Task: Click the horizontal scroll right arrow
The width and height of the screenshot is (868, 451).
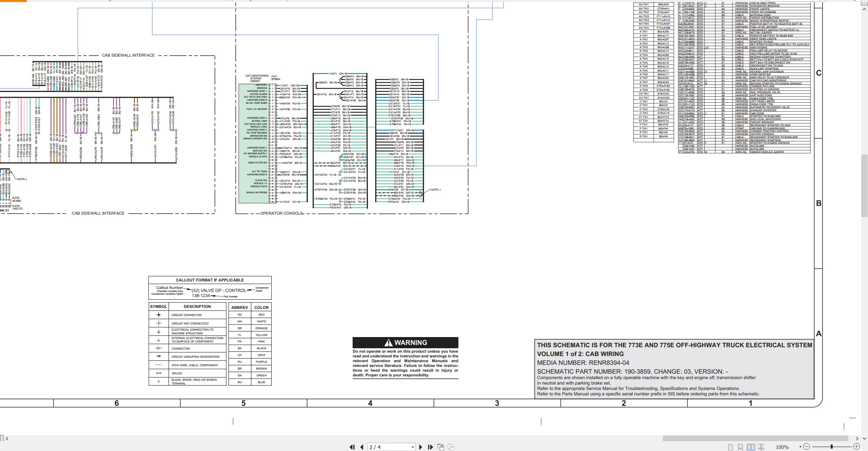Action: 857,438
